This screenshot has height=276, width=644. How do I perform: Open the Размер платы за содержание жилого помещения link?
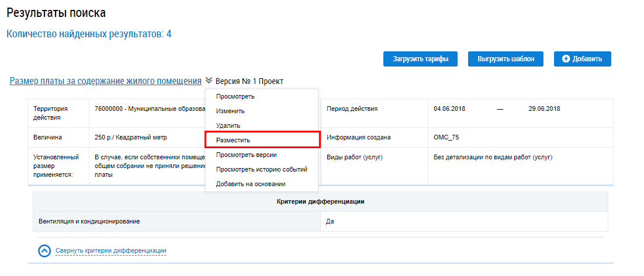106,81
